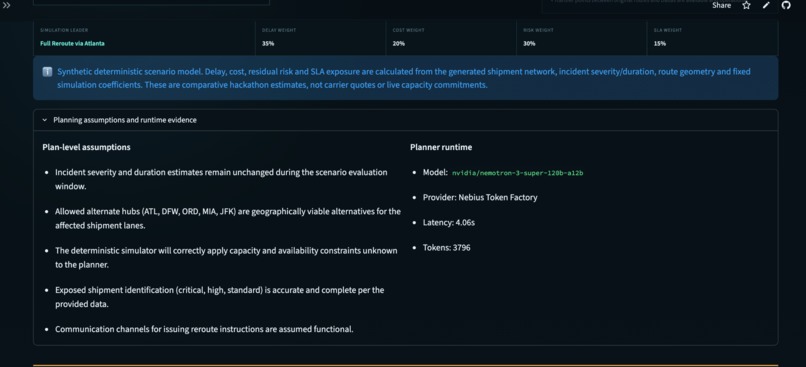Click the Delay Weight 35% value
806x367 pixels.
268,44
